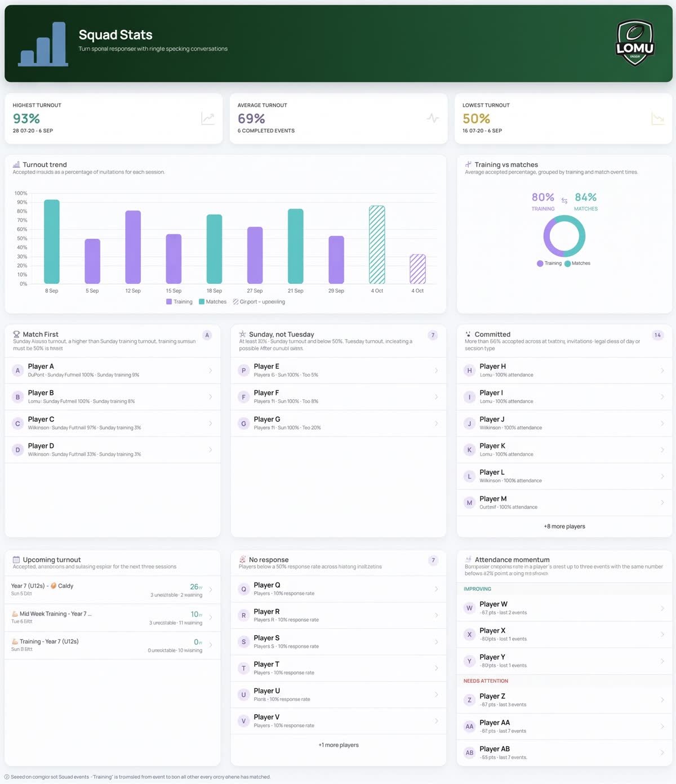Click the LOMU shield logo
This screenshot has height=784, width=676.
[x=635, y=43]
